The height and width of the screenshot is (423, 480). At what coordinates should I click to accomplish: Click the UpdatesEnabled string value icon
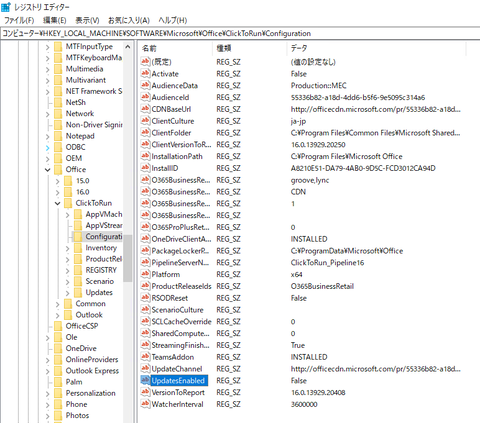tap(145, 380)
